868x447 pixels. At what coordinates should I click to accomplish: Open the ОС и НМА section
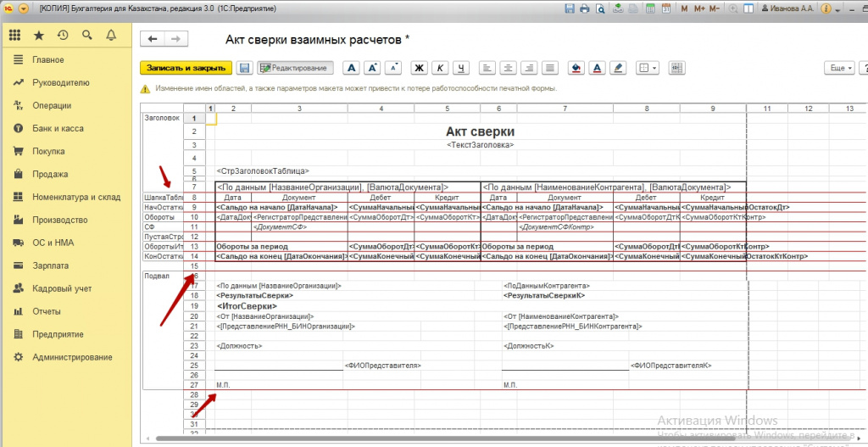coord(53,243)
